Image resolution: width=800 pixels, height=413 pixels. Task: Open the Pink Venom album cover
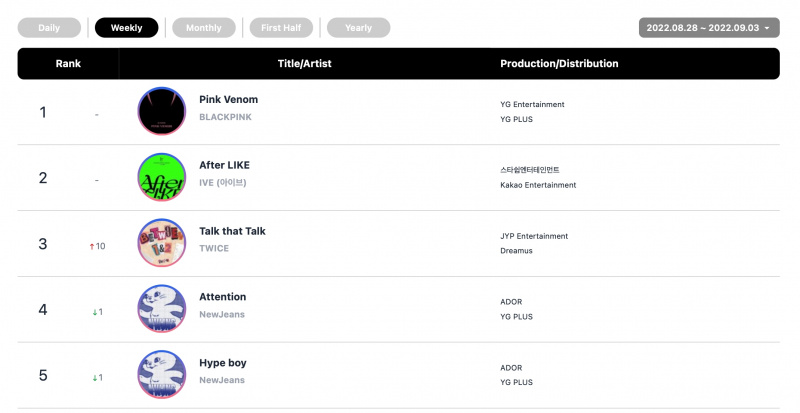[162, 111]
